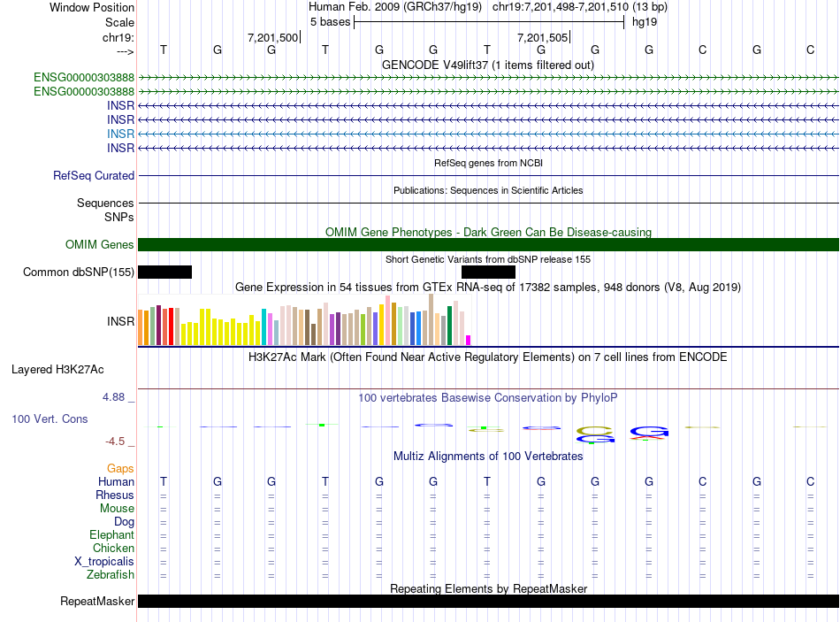Open the RepeatMasker track label
The width and height of the screenshot is (840, 622).
(x=97, y=602)
